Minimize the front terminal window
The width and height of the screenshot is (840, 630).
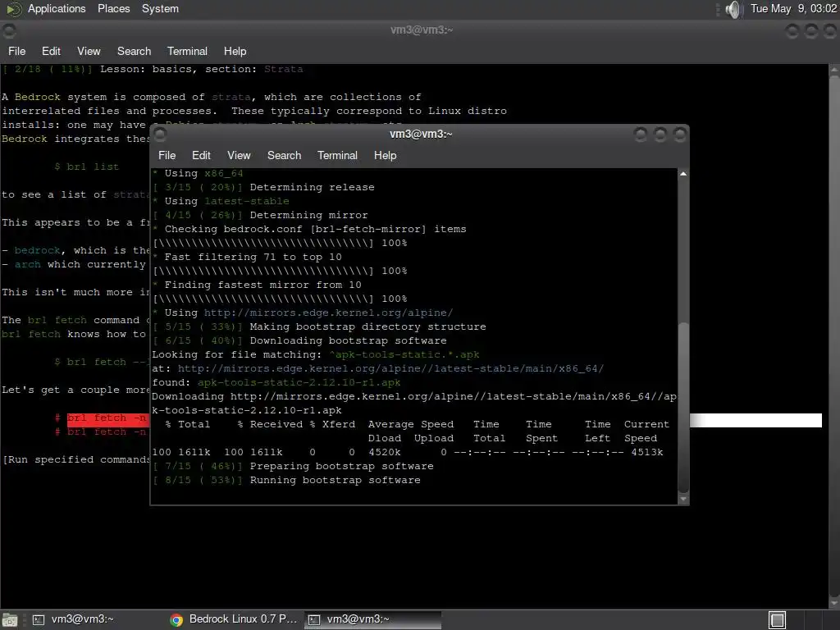click(640, 134)
